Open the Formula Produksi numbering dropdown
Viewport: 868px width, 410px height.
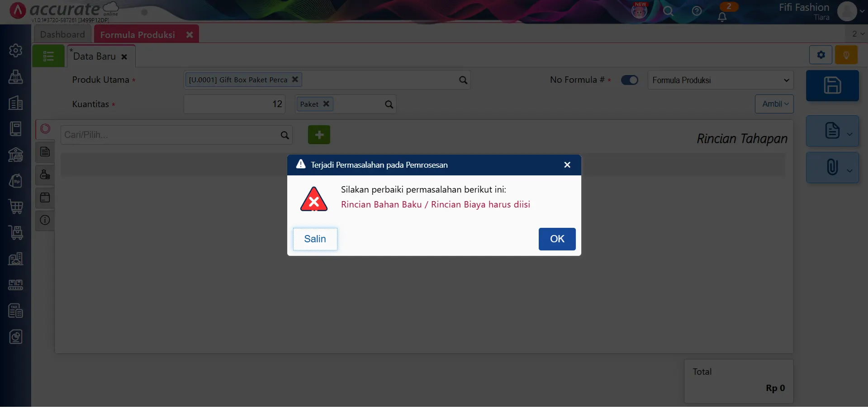click(720, 80)
